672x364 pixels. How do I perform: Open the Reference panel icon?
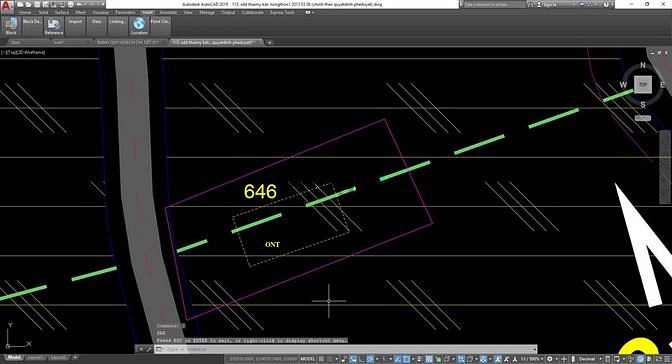coord(54,27)
